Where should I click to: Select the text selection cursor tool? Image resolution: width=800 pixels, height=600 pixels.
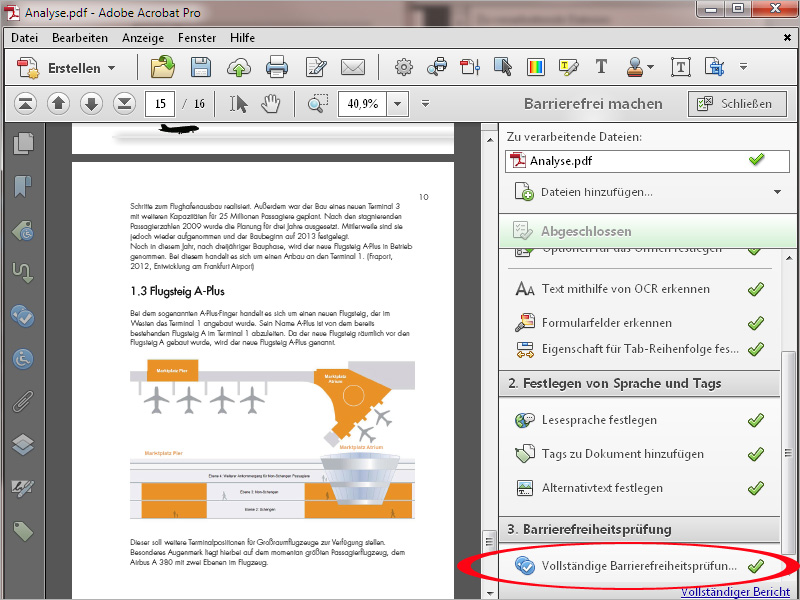(x=238, y=104)
